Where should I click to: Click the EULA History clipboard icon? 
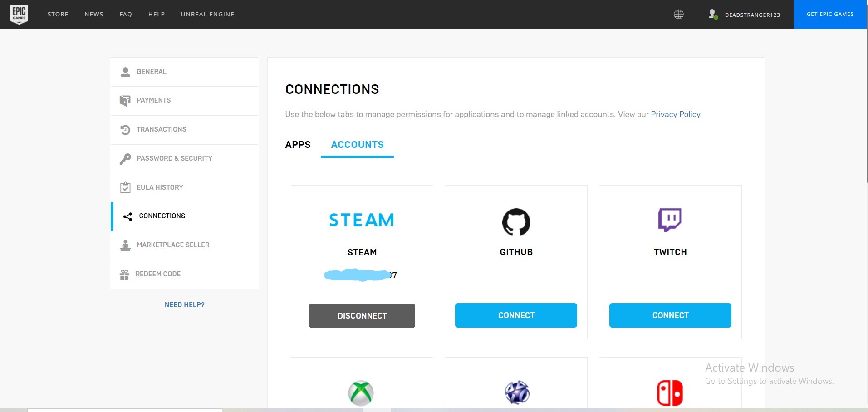click(125, 187)
